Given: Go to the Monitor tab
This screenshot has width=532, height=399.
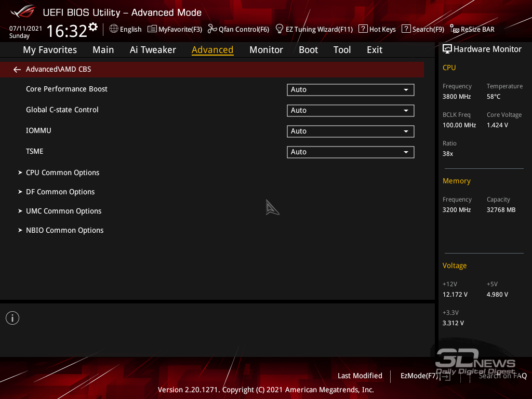Looking at the screenshot, I should (266, 50).
